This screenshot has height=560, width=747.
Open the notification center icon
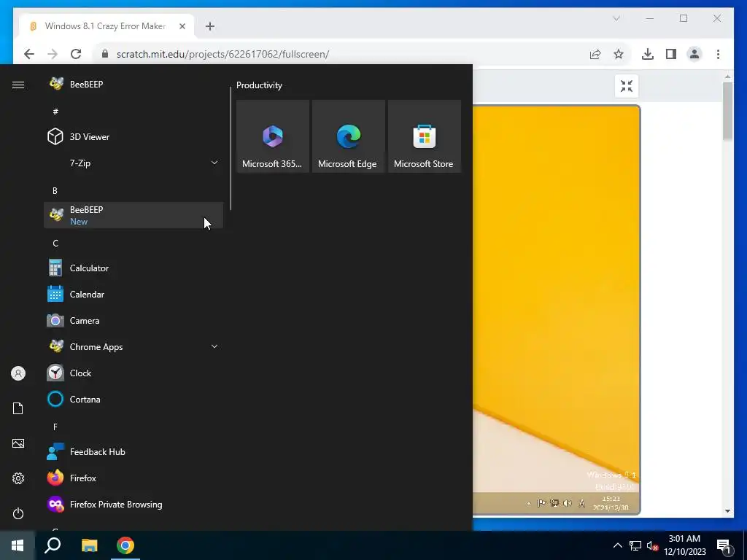point(724,545)
